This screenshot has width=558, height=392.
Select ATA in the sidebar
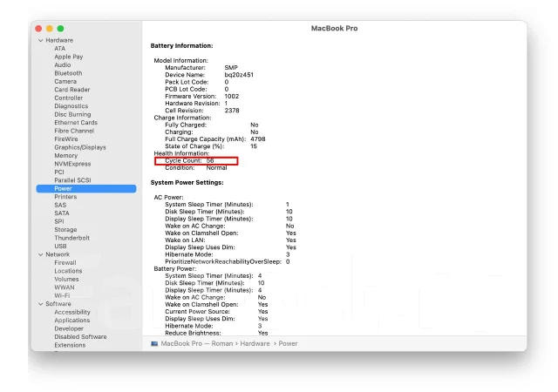pos(60,49)
